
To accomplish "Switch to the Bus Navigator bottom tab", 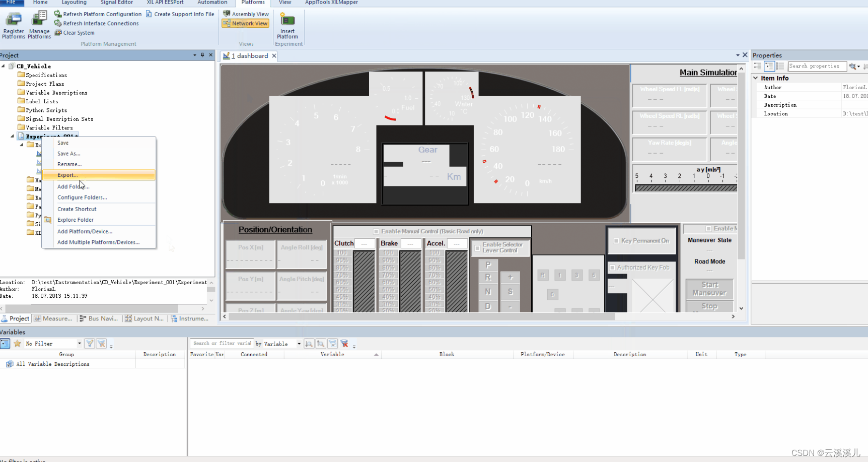I will [x=99, y=318].
